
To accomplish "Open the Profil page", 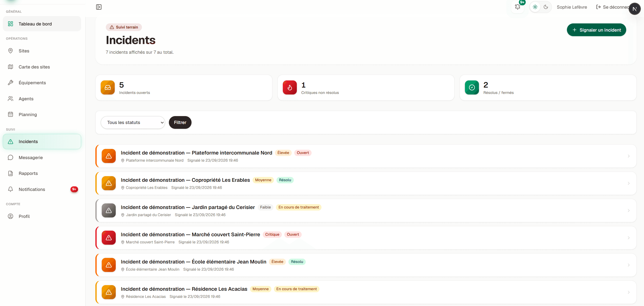I will 42,216.
